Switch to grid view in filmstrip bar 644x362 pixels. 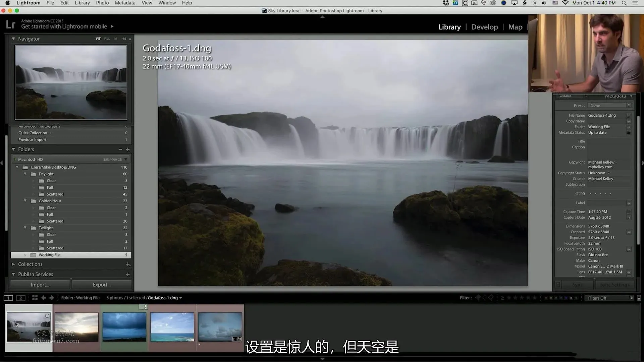tap(35, 298)
